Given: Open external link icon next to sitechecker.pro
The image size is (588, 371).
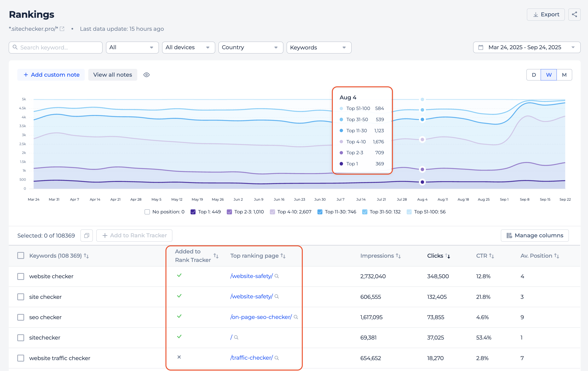Looking at the screenshot, I should pyautogui.click(x=62, y=29).
